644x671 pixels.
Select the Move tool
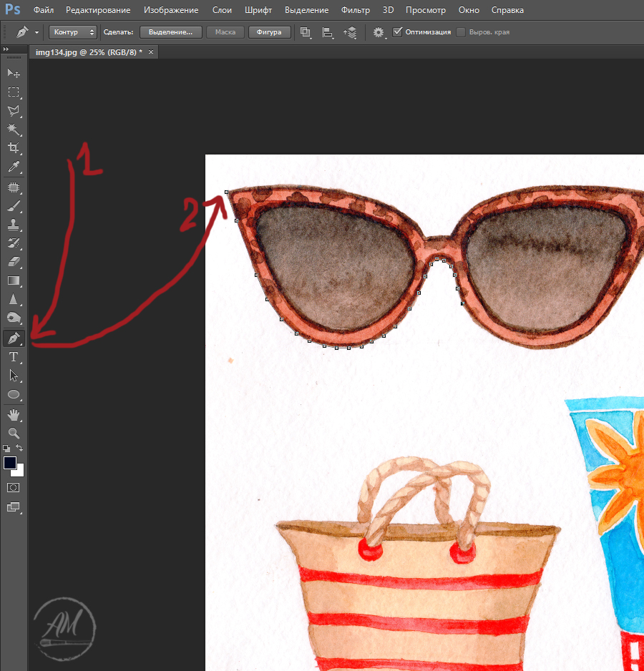click(13, 73)
